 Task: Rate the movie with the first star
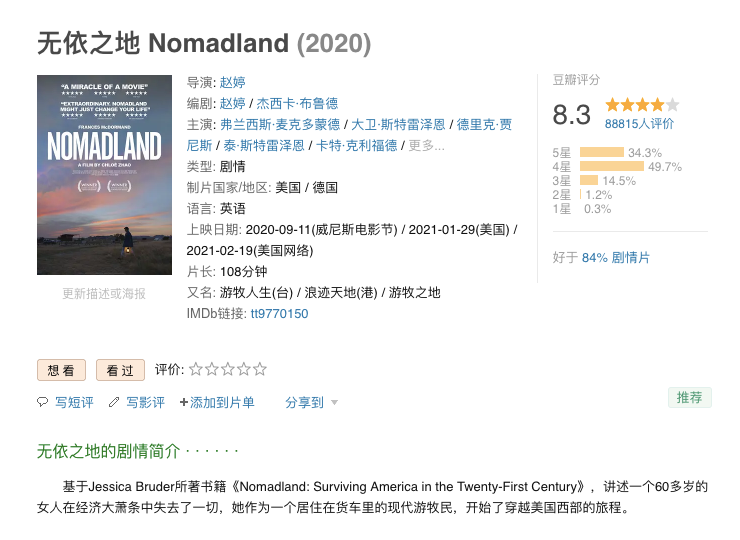point(196,369)
